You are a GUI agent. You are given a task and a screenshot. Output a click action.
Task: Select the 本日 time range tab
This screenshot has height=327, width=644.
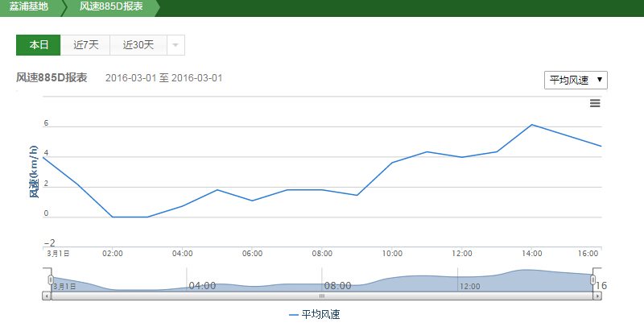click(39, 45)
